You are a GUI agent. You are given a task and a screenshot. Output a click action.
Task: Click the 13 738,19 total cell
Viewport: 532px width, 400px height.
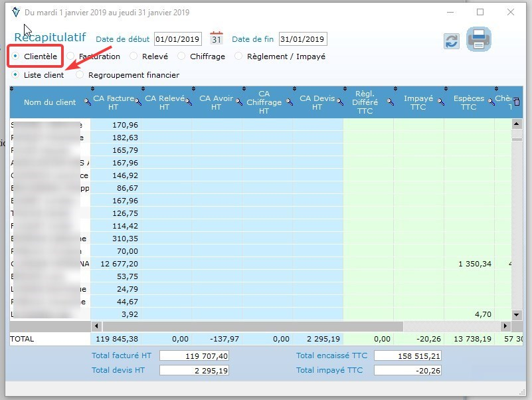(469, 339)
